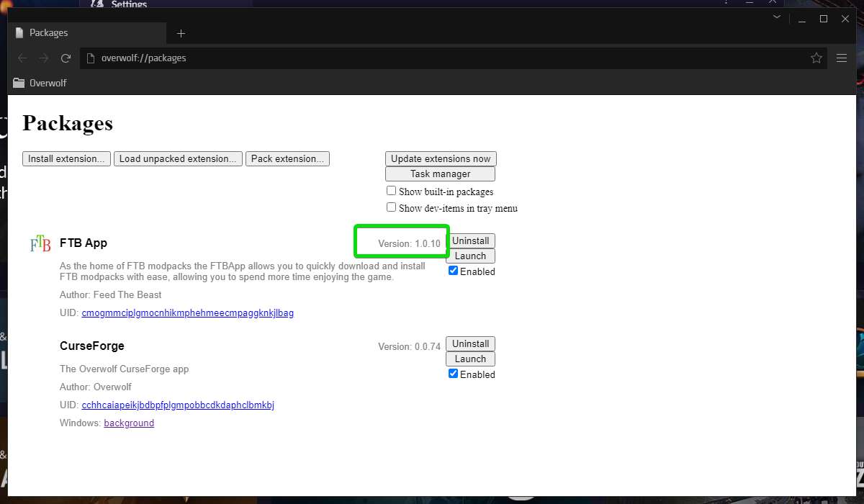Image resolution: width=864 pixels, height=504 pixels.
Task: Click the forward navigation arrow
Action: (x=44, y=58)
